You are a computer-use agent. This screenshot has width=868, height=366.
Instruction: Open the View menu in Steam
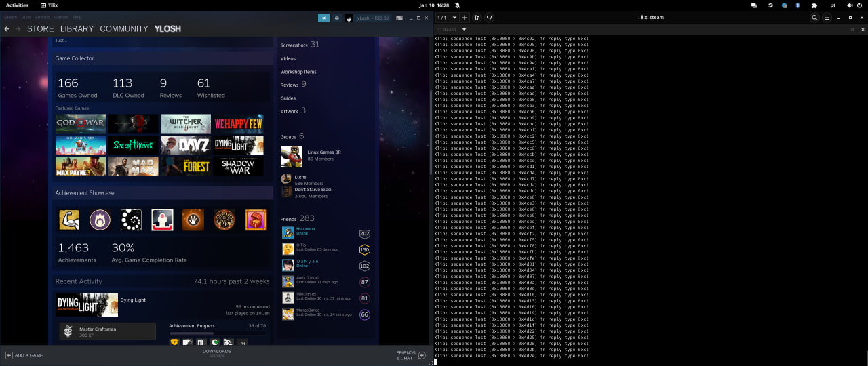(x=26, y=16)
